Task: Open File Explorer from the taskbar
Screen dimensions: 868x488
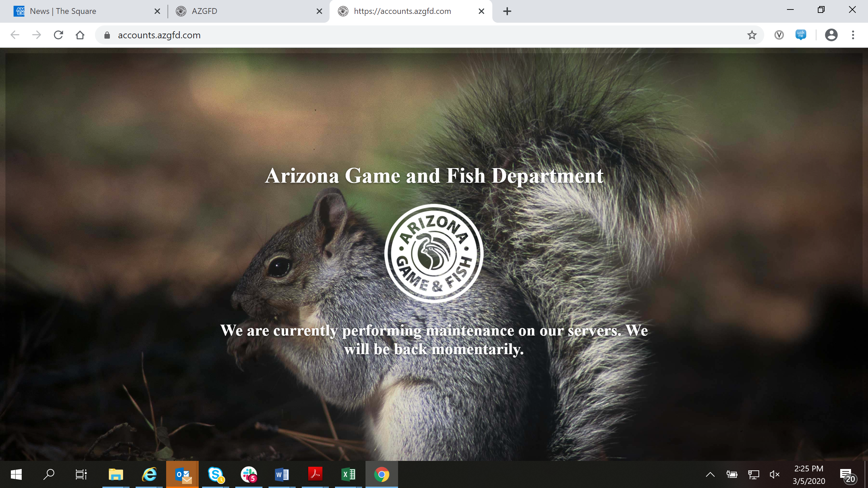Action: tap(116, 474)
